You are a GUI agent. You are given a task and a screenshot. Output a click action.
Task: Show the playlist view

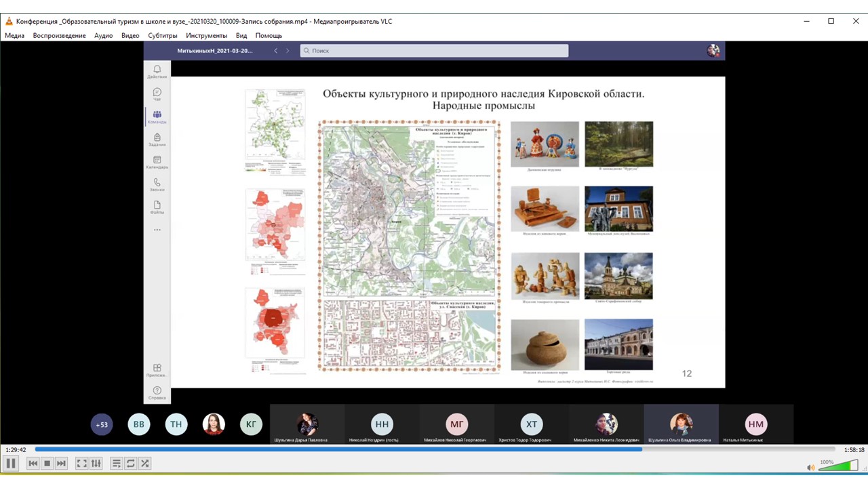coord(117,464)
